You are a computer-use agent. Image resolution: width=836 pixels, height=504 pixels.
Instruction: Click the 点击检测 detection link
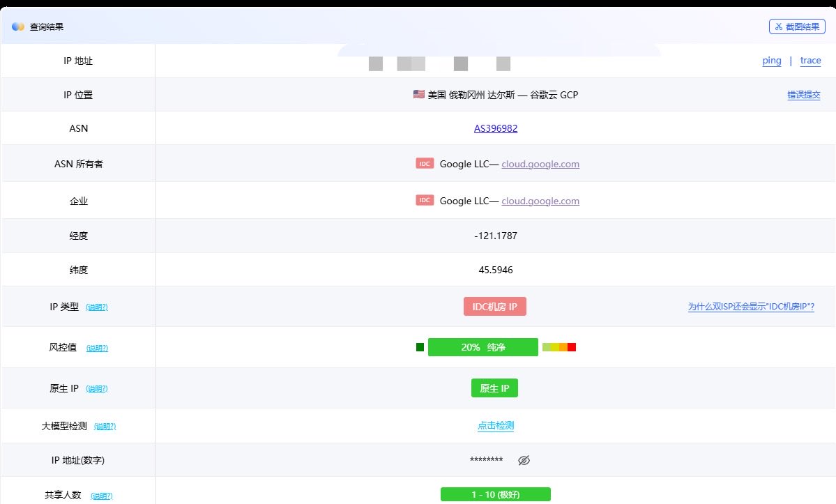point(495,426)
